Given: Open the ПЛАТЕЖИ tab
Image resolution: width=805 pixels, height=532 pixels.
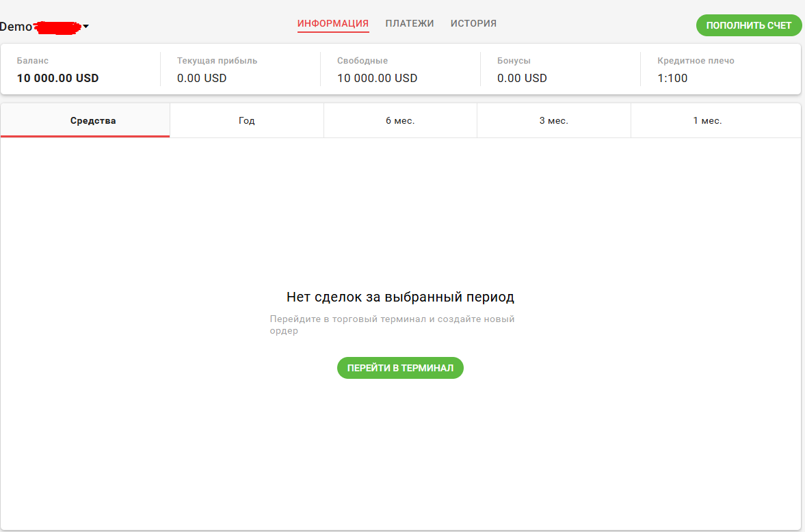Looking at the screenshot, I should pos(410,24).
